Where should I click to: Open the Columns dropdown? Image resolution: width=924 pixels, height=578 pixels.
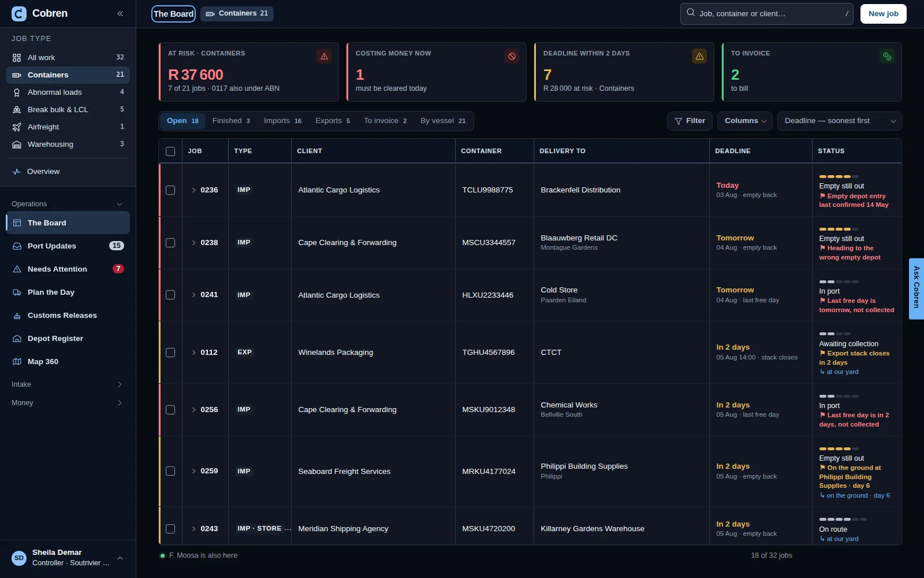coord(745,121)
